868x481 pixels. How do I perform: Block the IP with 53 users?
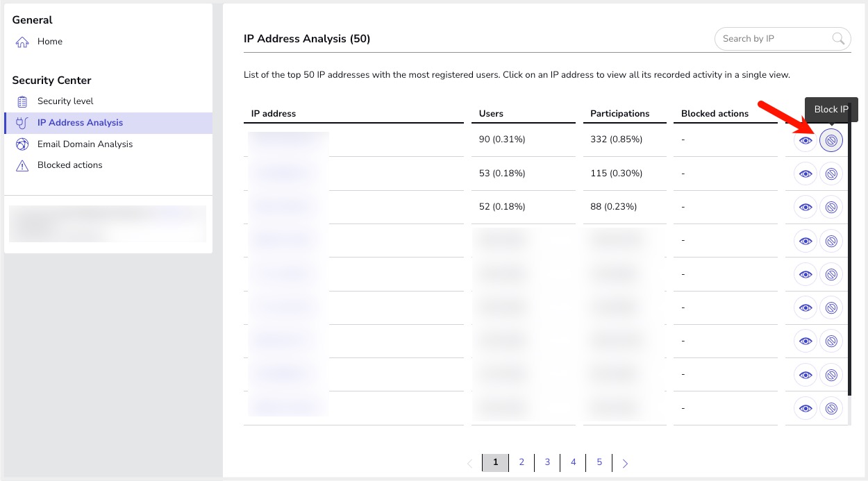(x=831, y=174)
